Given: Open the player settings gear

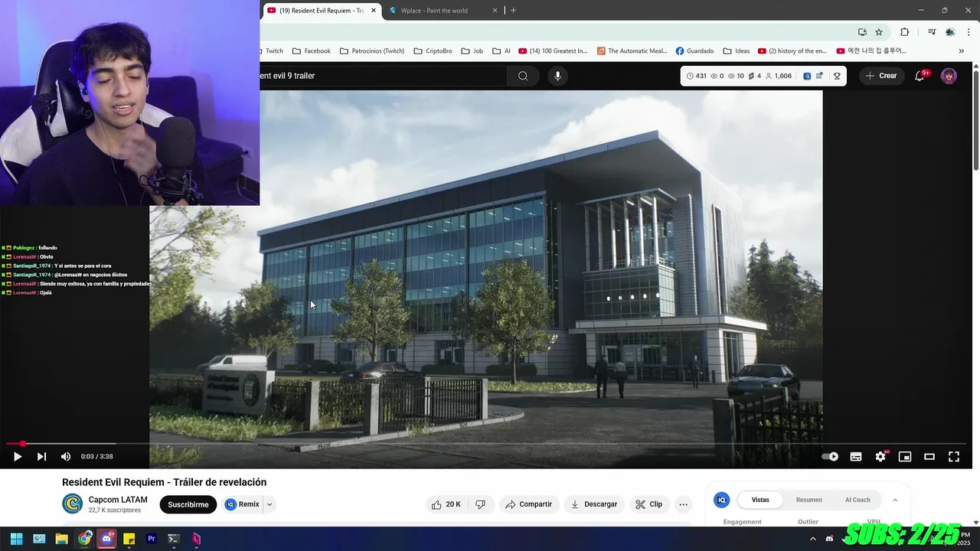Looking at the screenshot, I should [880, 457].
